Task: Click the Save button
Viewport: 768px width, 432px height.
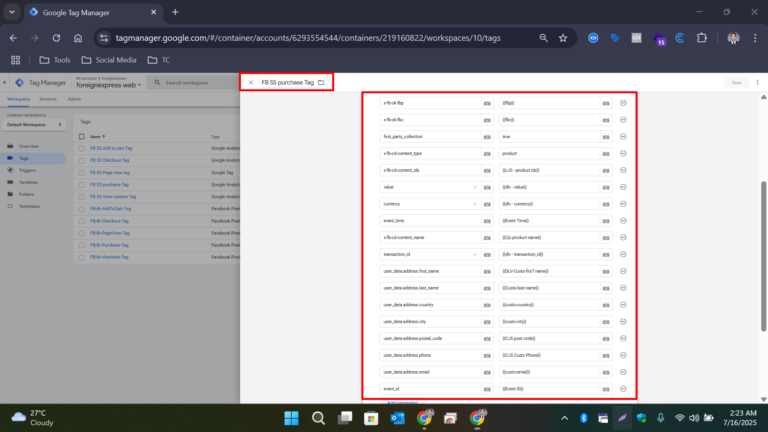Action: click(736, 82)
